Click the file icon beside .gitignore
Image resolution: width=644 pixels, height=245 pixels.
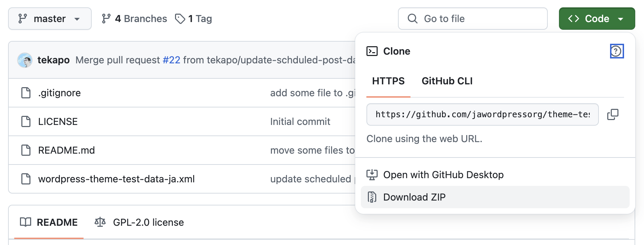[x=26, y=93]
